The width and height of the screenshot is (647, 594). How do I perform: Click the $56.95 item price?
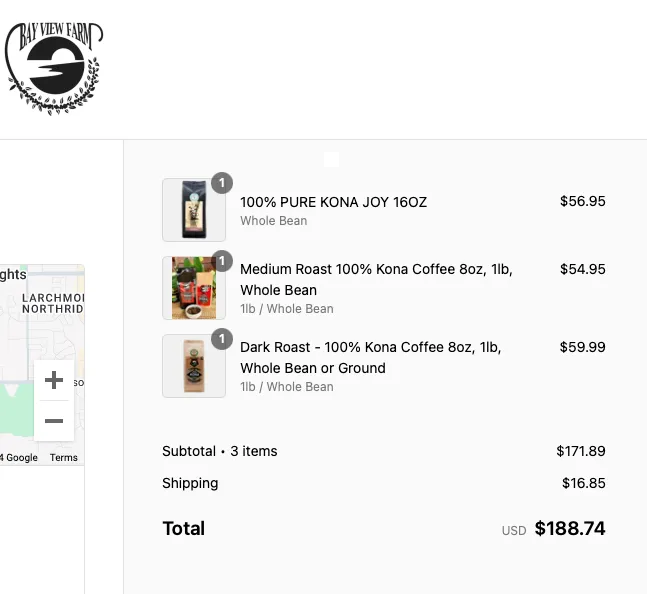(582, 201)
